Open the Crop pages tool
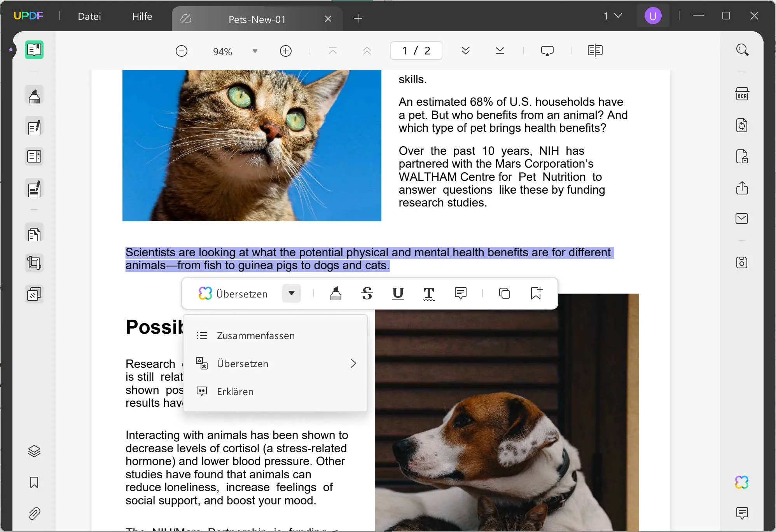 34,263
